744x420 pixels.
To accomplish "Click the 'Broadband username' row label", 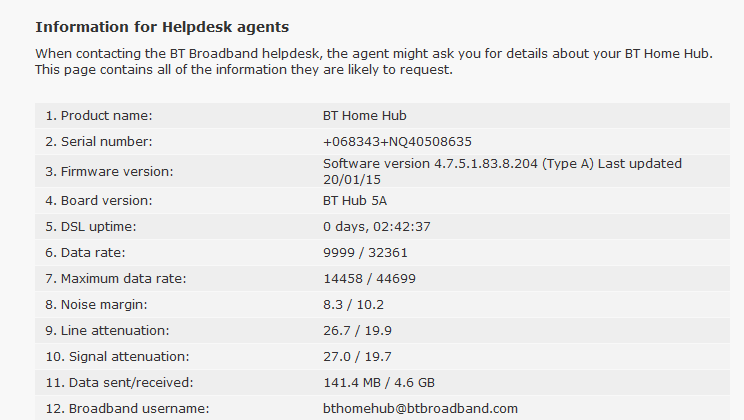I will pos(127,409).
